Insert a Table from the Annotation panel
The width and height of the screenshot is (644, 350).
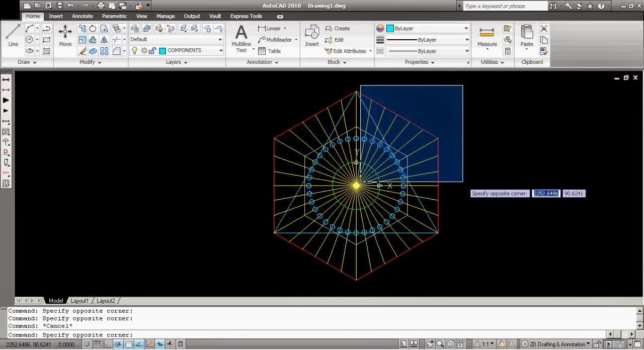271,51
